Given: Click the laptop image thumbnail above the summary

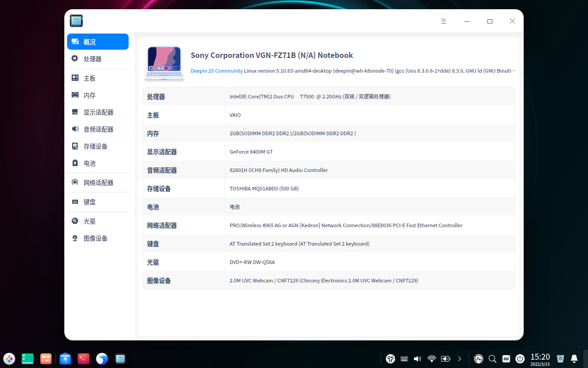Looking at the screenshot, I should pos(164,63).
